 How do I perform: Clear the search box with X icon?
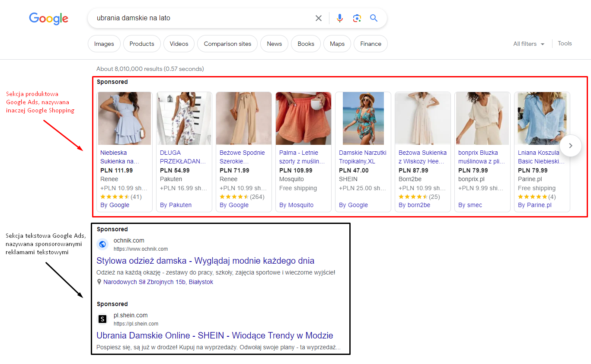coord(319,18)
